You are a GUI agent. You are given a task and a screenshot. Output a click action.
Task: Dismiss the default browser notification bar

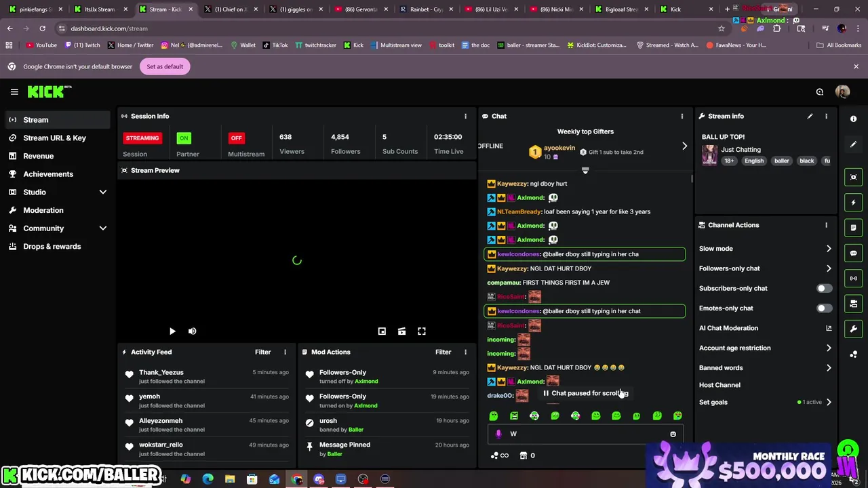(856, 66)
